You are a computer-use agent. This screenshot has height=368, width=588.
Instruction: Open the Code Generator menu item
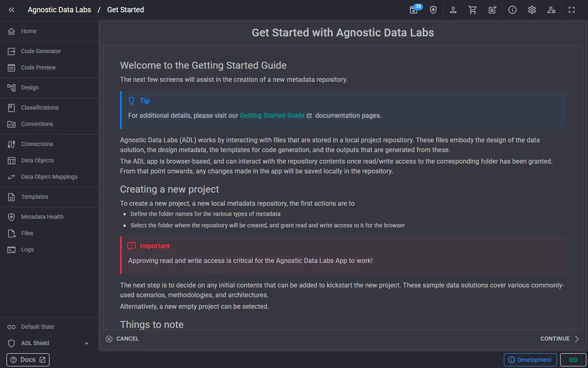[x=49, y=51]
